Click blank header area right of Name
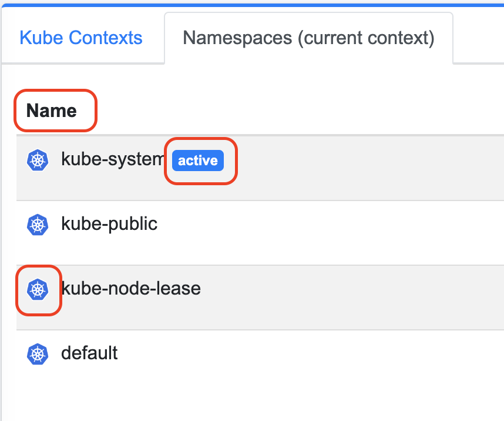504x421 pixels. [294, 111]
